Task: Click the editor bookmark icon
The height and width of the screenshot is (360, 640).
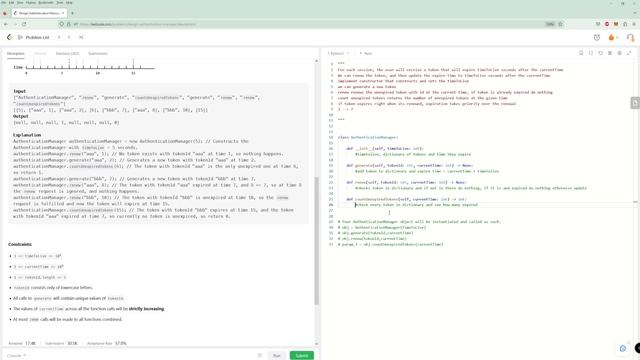Action: point(581,53)
